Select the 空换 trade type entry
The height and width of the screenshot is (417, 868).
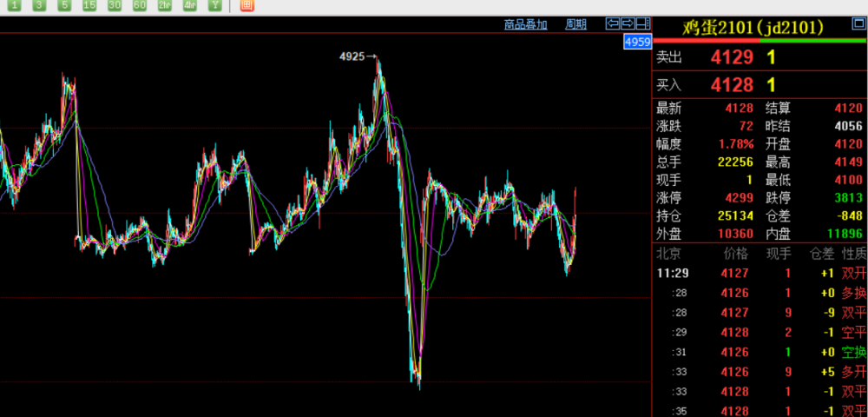coord(853,352)
